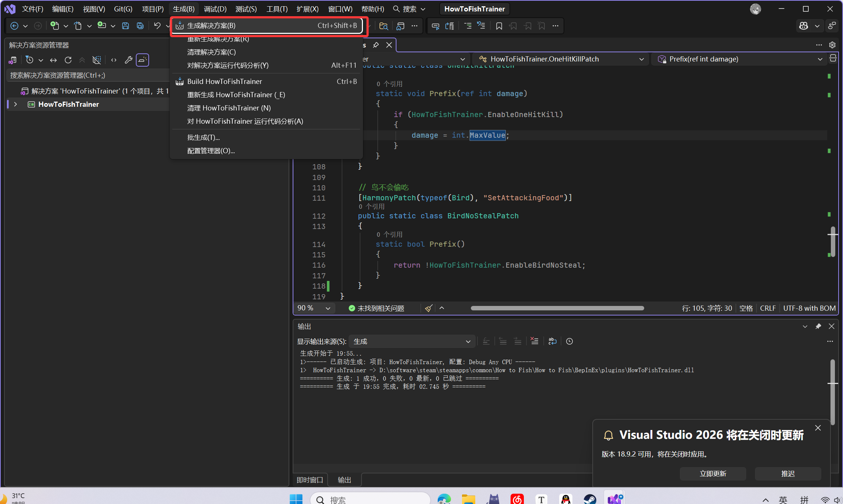Click the 未找到相关问题 status indicator
Screen dimensions: 843x504
point(376,308)
